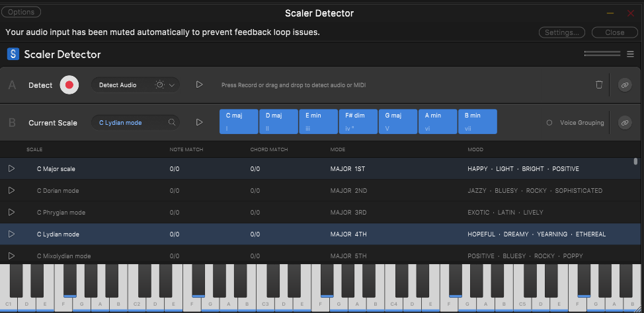644x313 pixels.
Task: Open the Options menu
Action: point(21,12)
